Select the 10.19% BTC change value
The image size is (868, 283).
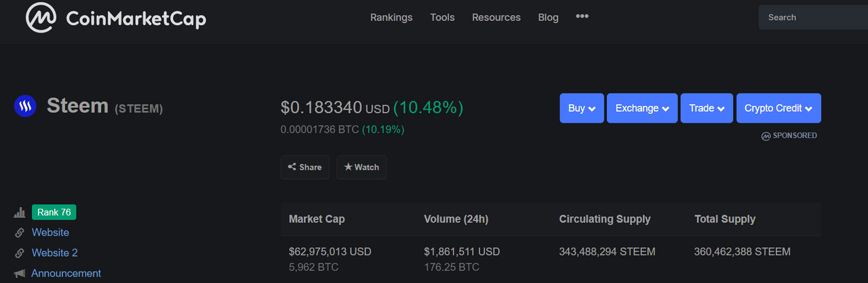(383, 129)
